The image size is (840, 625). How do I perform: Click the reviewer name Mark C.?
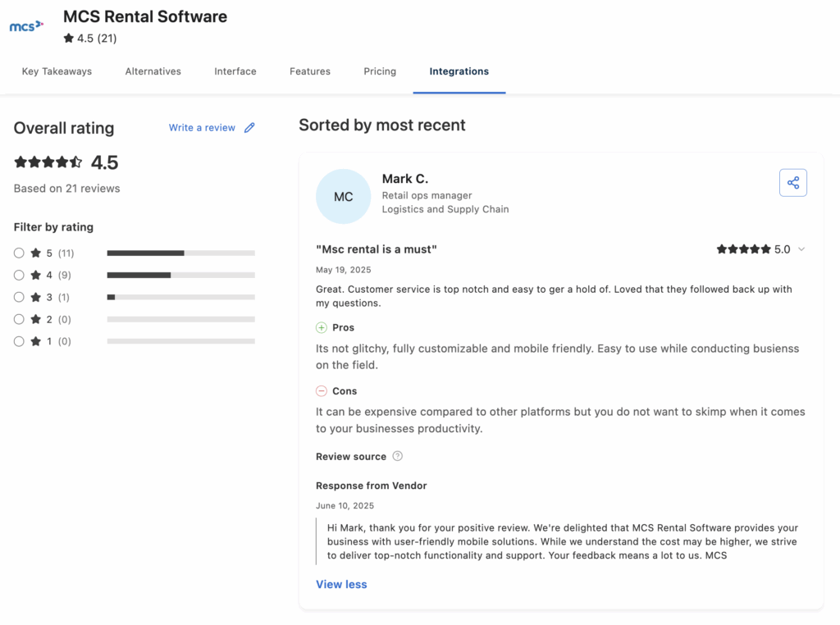click(405, 179)
